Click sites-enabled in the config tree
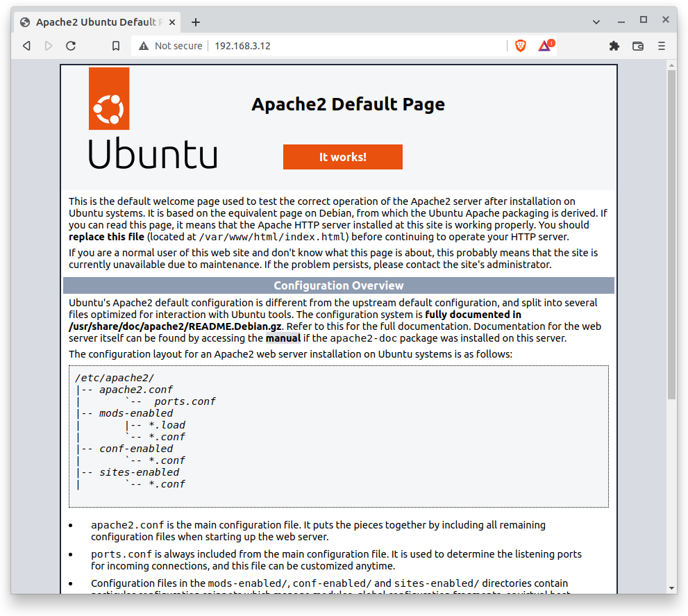 coord(139,472)
